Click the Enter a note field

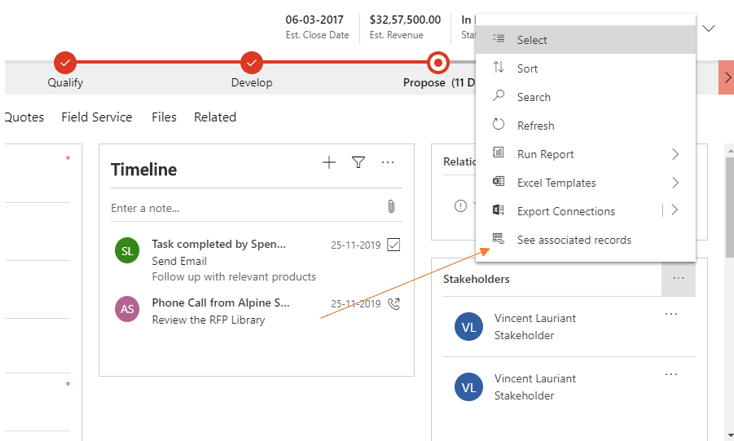[240, 208]
